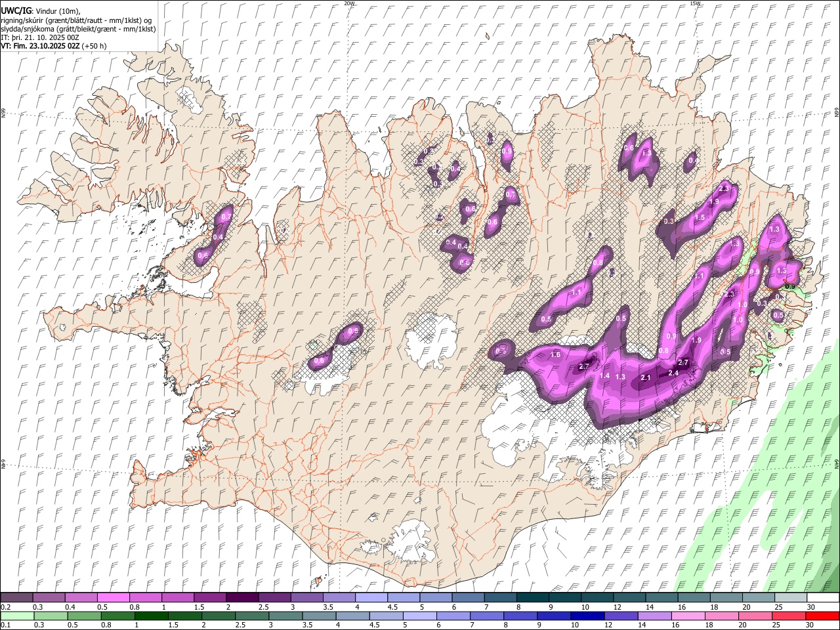The height and width of the screenshot is (630, 840).
Task: Pick the dark teal 9–10 snow legend swatch
Action: click(565, 598)
